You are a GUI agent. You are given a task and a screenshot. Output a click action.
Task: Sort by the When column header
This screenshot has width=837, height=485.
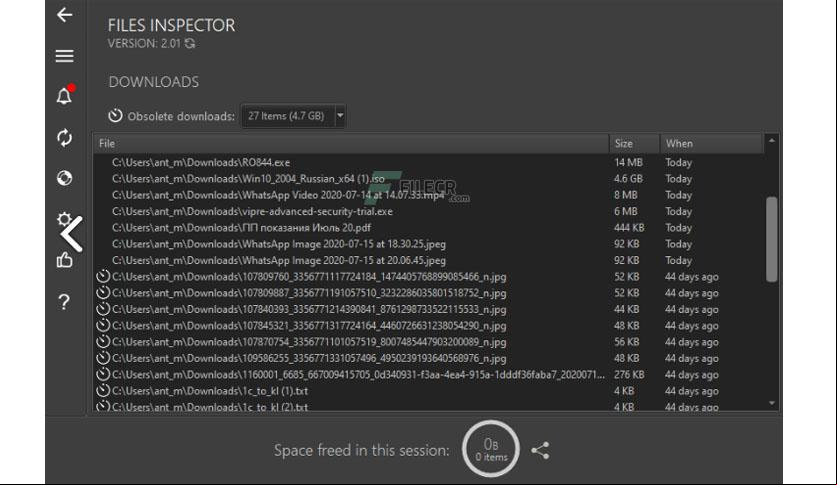[x=712, y=144]
